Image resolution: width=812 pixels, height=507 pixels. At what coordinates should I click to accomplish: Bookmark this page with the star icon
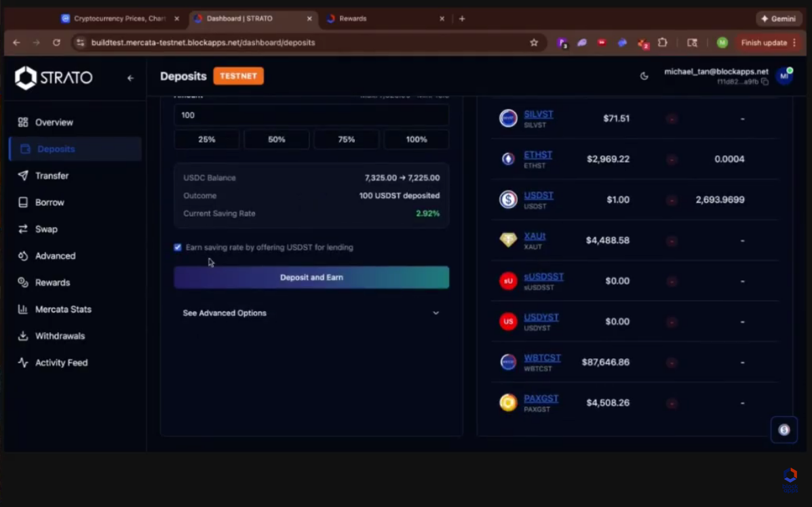(534, 43)
